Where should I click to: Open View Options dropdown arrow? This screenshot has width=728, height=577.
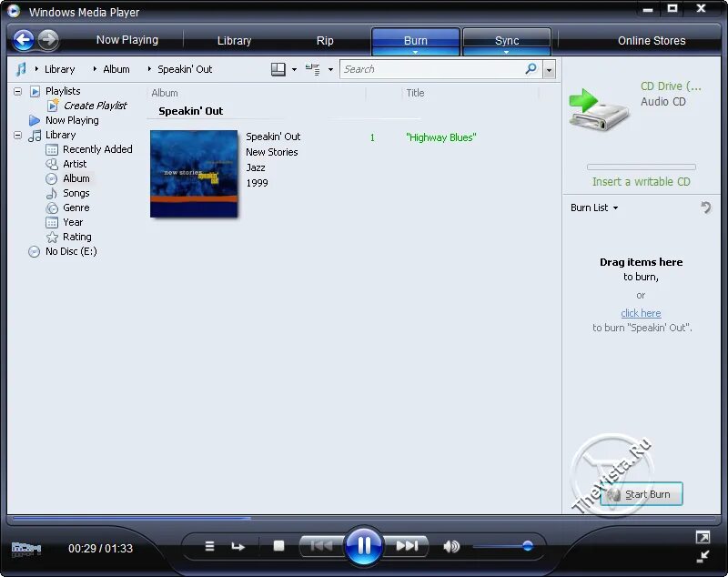pos(330,70)
